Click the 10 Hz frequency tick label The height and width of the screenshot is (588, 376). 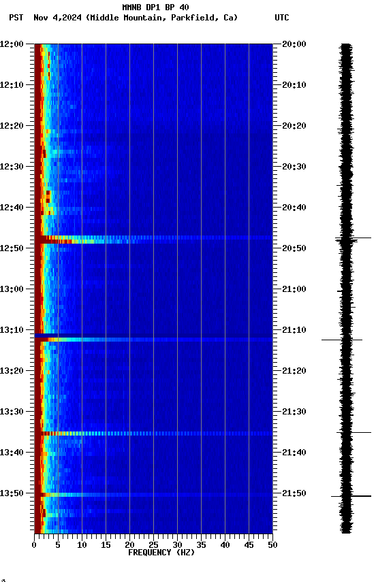pyautogui.click(x=82, y=545)
